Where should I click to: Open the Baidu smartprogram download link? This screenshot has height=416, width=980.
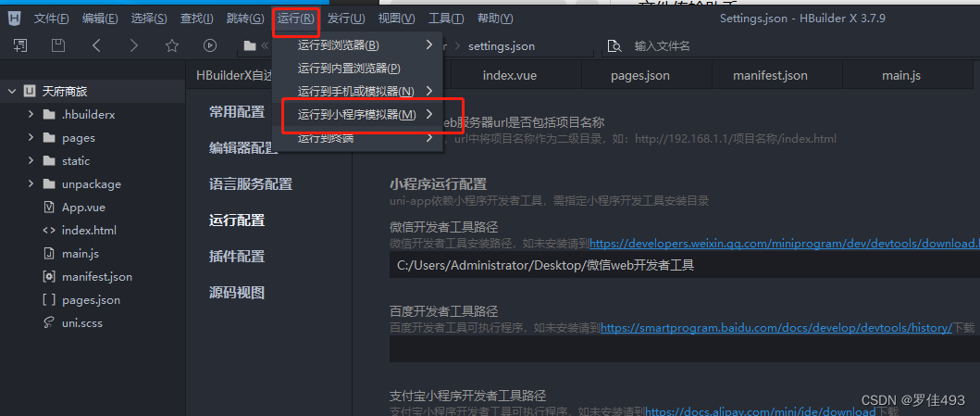(775, 327)
